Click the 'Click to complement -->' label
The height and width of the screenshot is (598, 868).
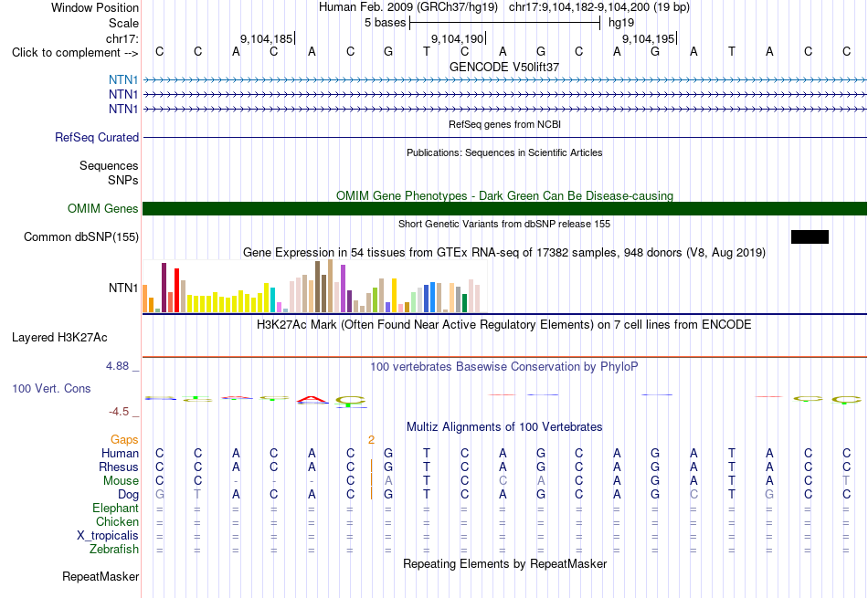(75, 53)
